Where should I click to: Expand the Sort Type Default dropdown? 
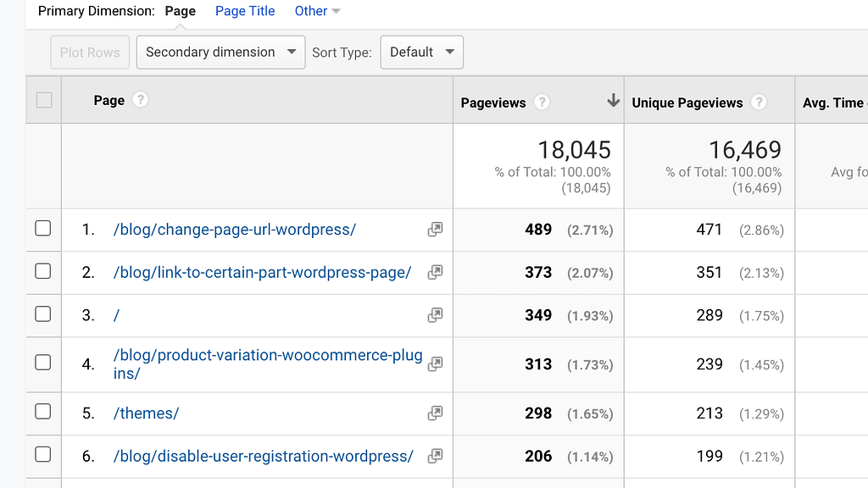[x=422, y=52]
